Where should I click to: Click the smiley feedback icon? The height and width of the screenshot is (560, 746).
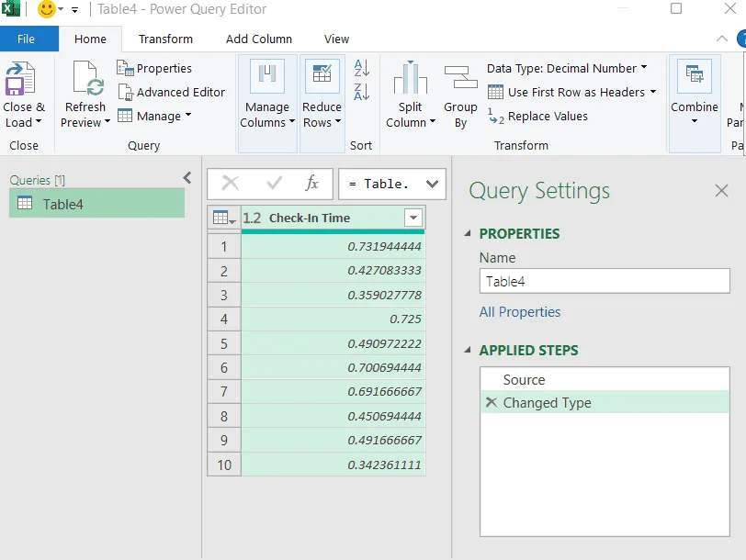click(47, 9)
